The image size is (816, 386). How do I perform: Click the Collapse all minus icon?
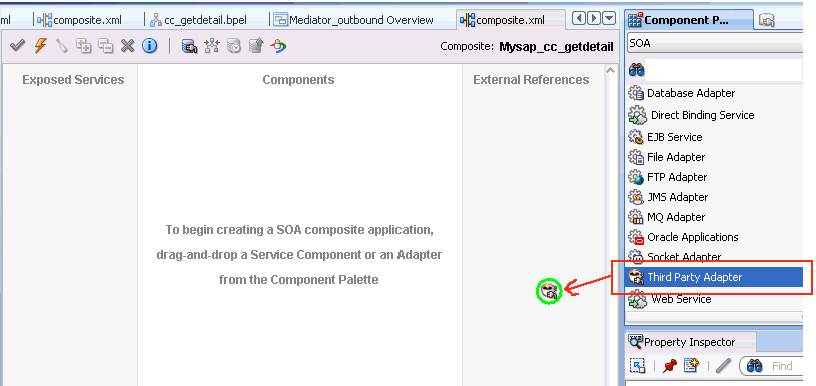point(106,46)
